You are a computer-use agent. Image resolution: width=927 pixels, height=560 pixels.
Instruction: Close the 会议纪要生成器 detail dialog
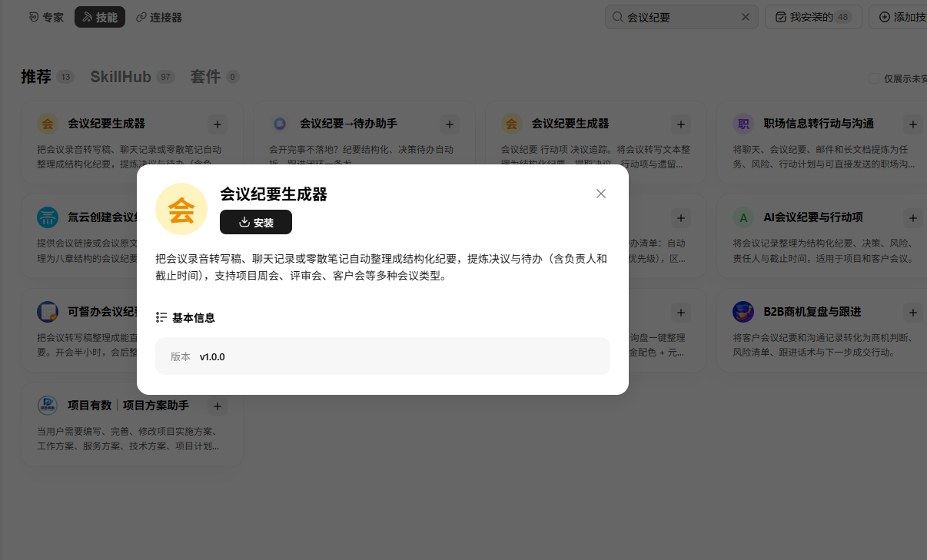(601, 194)
